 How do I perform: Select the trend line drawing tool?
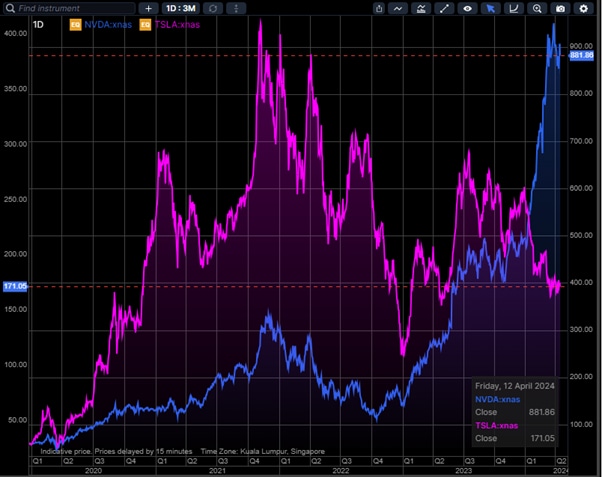[444, 8]
